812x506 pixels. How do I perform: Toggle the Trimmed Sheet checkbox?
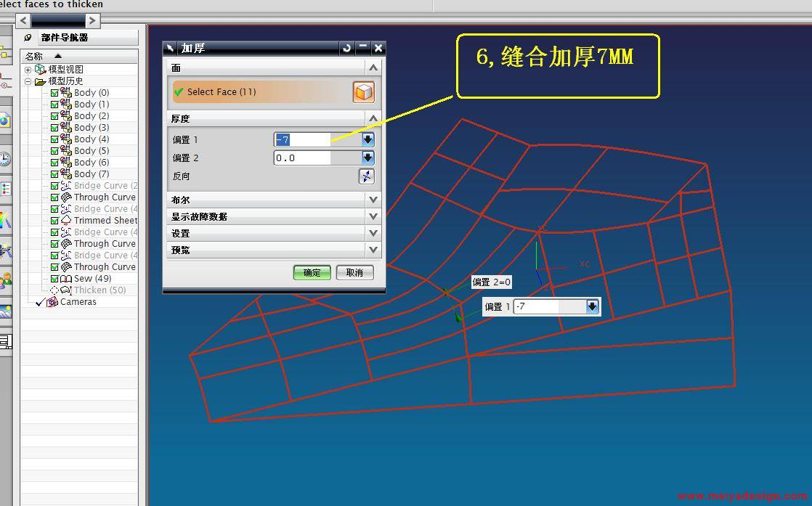pos(54,221)
